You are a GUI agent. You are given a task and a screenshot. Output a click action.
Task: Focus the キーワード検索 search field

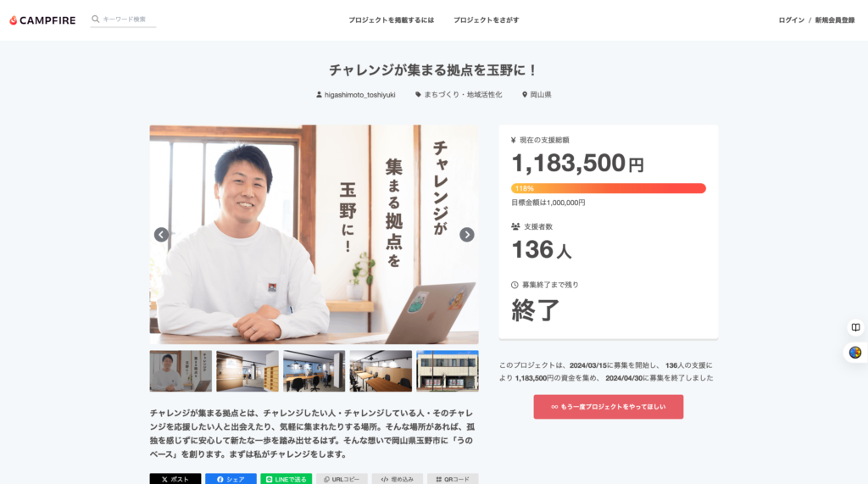[128, 19]
